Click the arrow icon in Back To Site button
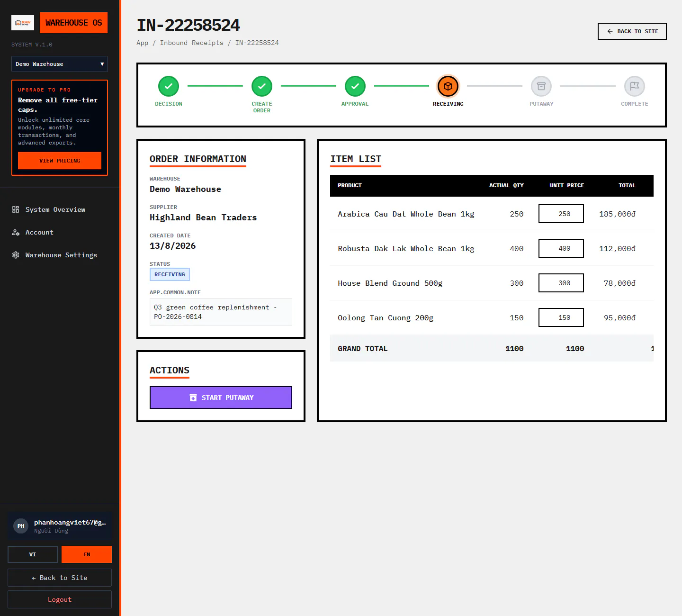This screenshot has height=616, width=682. pyautogui.click(x=610, y=31)
